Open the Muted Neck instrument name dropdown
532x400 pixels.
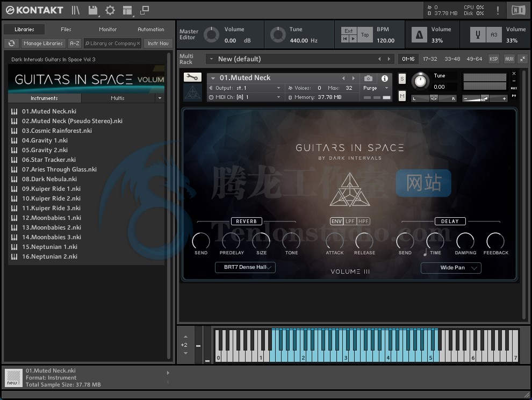pos(213,78)
